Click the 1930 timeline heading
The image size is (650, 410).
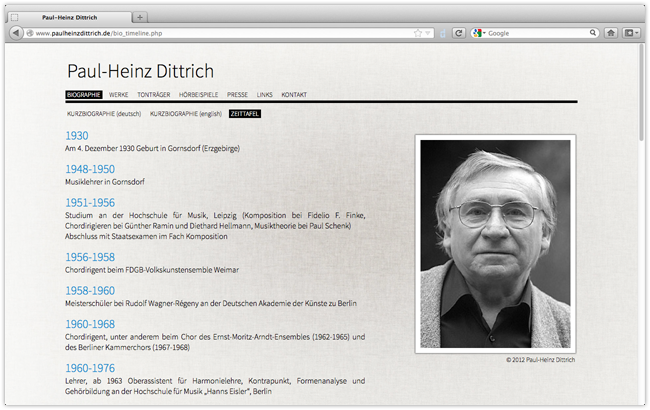coord(77,136)
